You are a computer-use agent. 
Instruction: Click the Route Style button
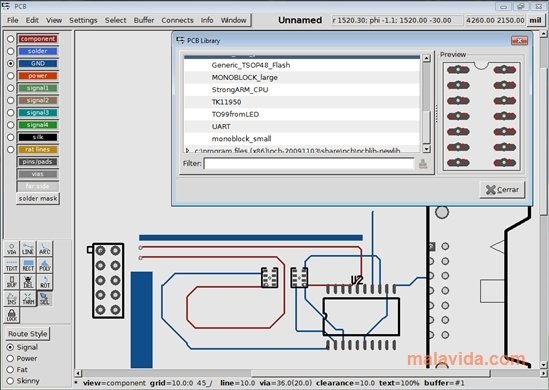[28, 334]
